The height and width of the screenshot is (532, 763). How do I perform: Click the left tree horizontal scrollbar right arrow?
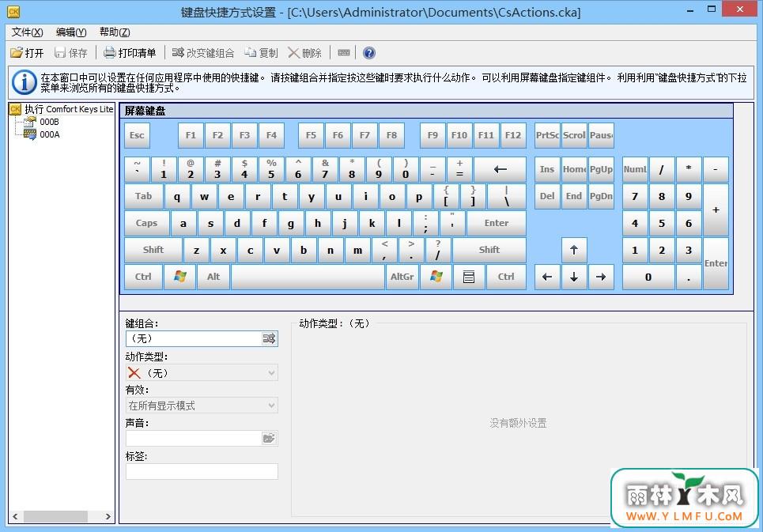coord(108,516)
